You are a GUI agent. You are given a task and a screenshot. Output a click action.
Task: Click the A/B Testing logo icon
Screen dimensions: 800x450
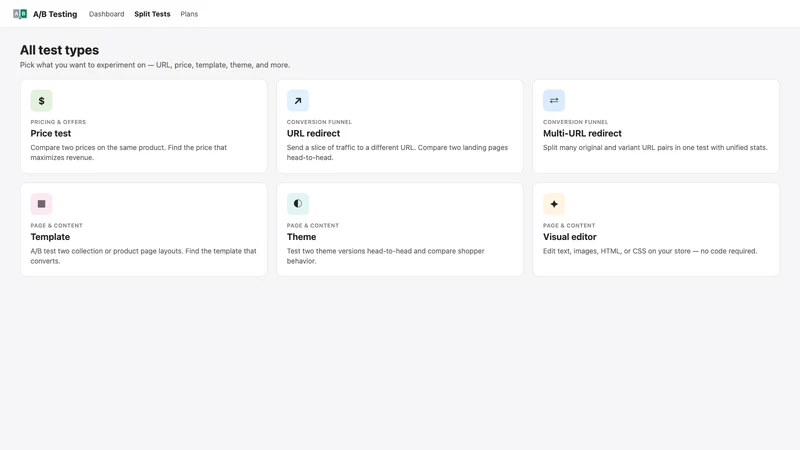[20, 14]
